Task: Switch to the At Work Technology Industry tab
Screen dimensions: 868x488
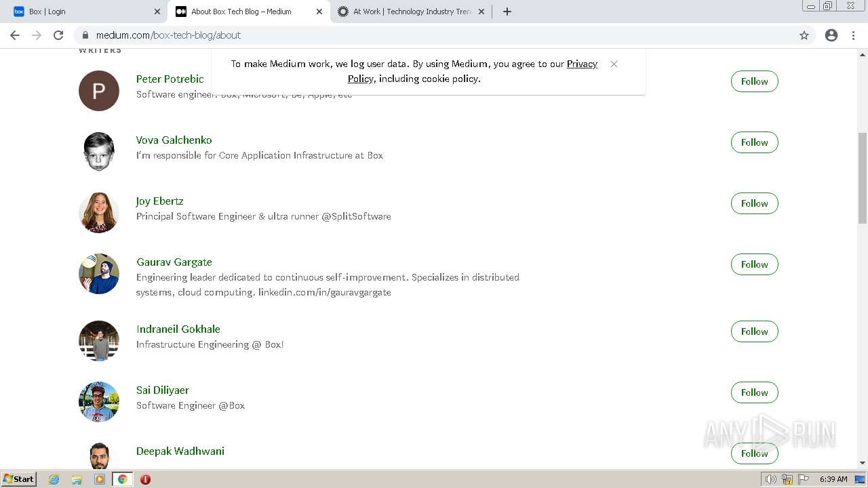Action: 411,12
